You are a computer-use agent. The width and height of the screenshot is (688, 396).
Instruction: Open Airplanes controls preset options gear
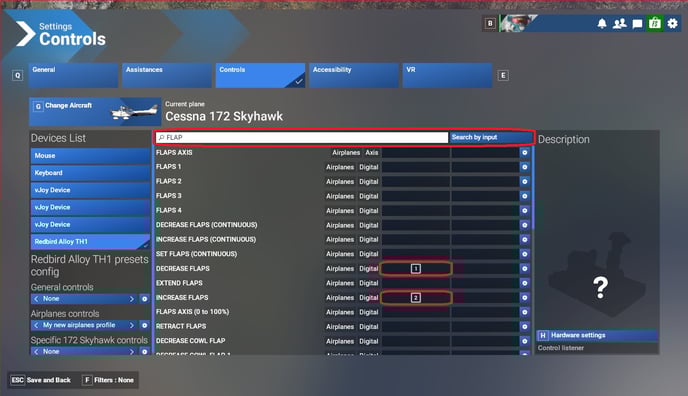(x=144, y=325)
